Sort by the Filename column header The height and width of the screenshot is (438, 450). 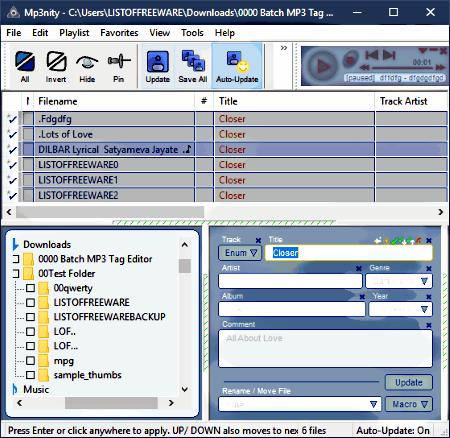[114, 101]
